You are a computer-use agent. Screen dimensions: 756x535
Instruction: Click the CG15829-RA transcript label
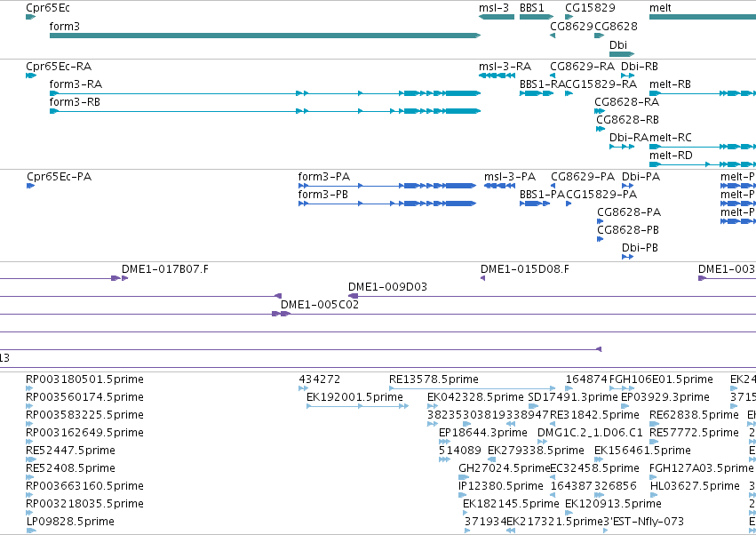[x=601, y=84]
